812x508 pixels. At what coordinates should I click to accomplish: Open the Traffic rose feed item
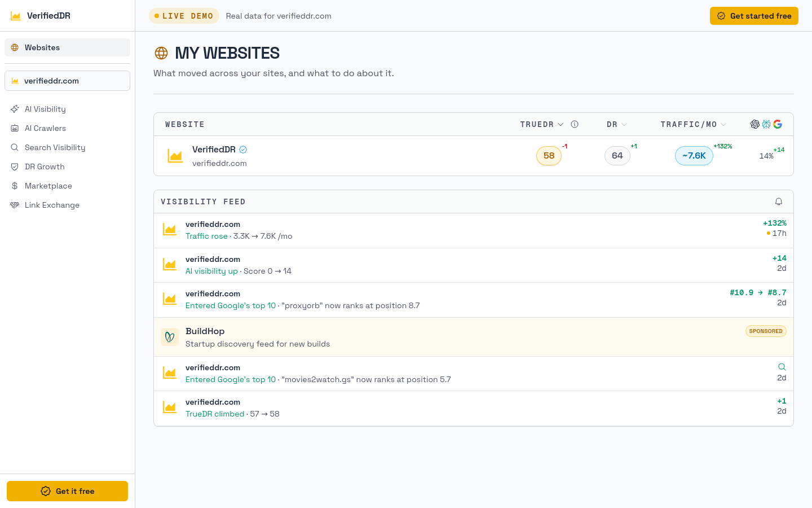coord(474,230)
